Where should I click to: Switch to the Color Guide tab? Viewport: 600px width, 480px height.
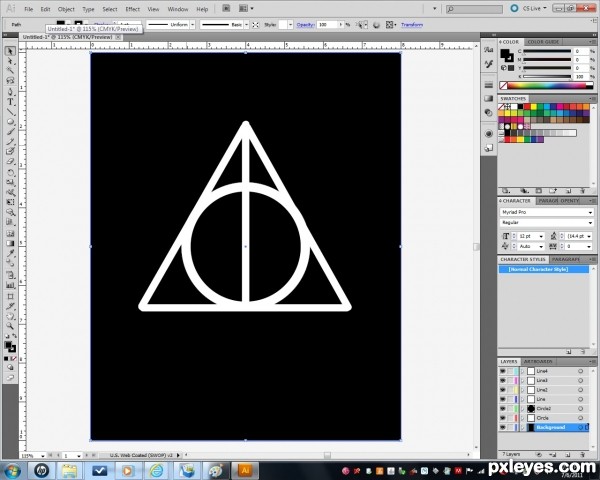pos(543,42)
